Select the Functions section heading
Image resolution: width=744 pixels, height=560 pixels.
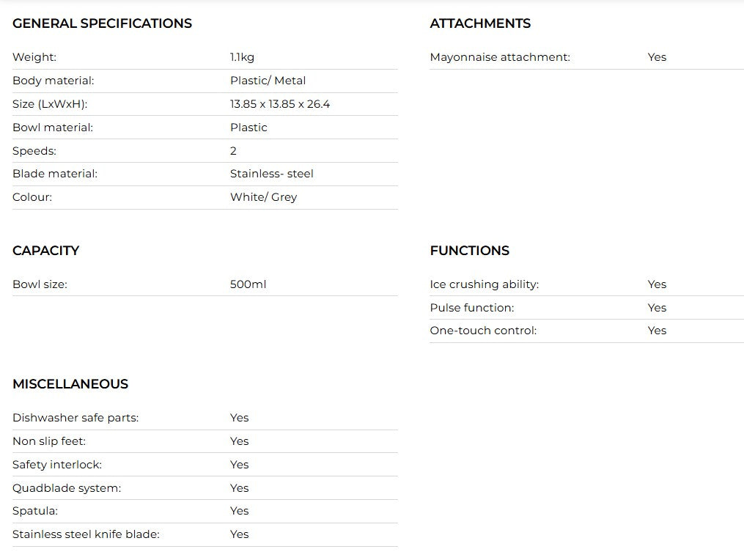point(469,251)
